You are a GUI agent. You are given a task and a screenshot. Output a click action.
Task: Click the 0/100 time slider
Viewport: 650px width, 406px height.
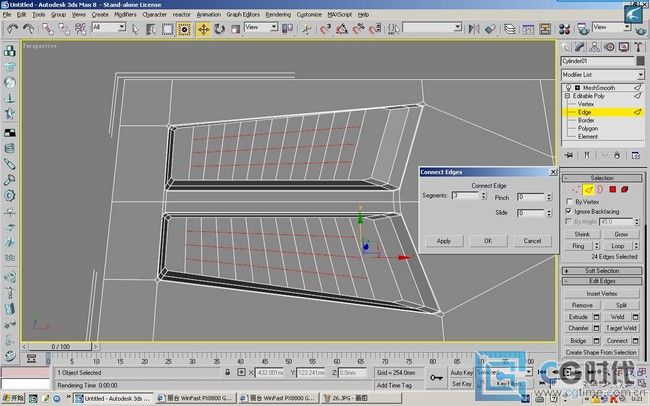[x=61, y=346]
